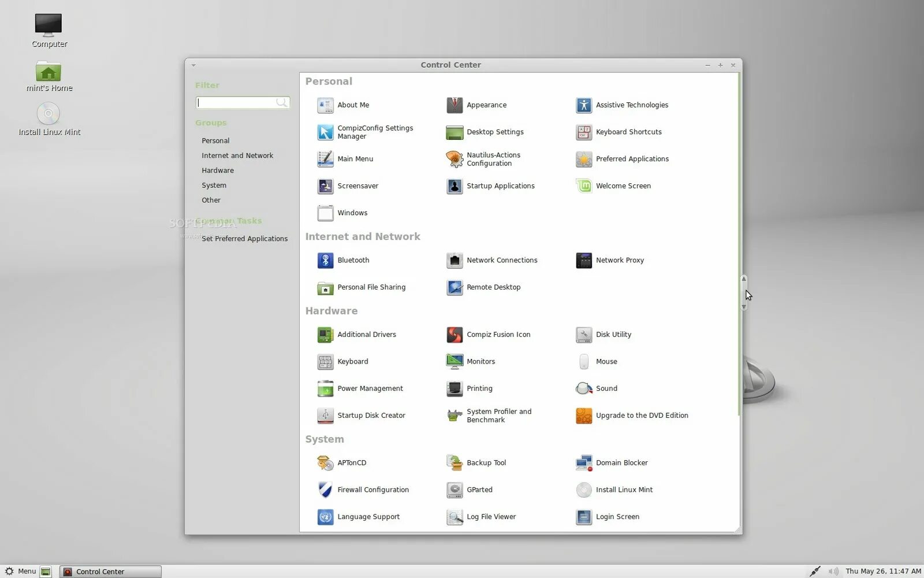Open the Welcome Screen icon
The height and width of the screenshot is (578, 924).
coord(584,186)
